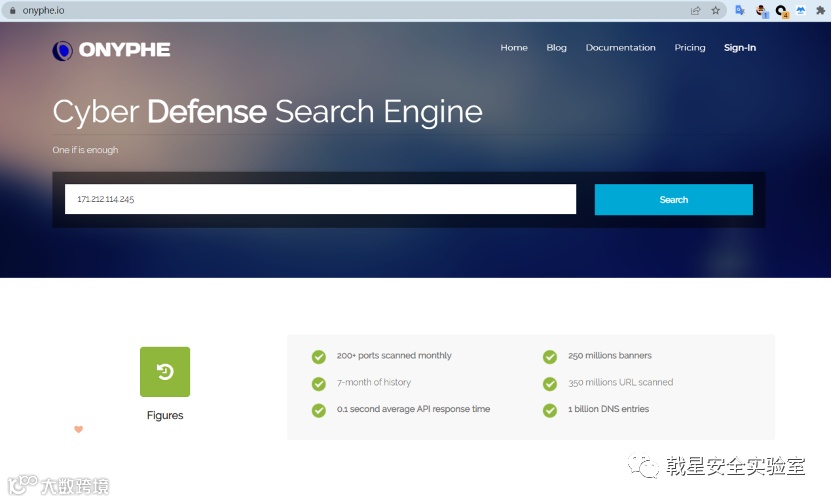The width and height of the screenshot is (832, 502).
Task: Click the checkmark by 1 billion DNS entries
Action: (550, 410)
